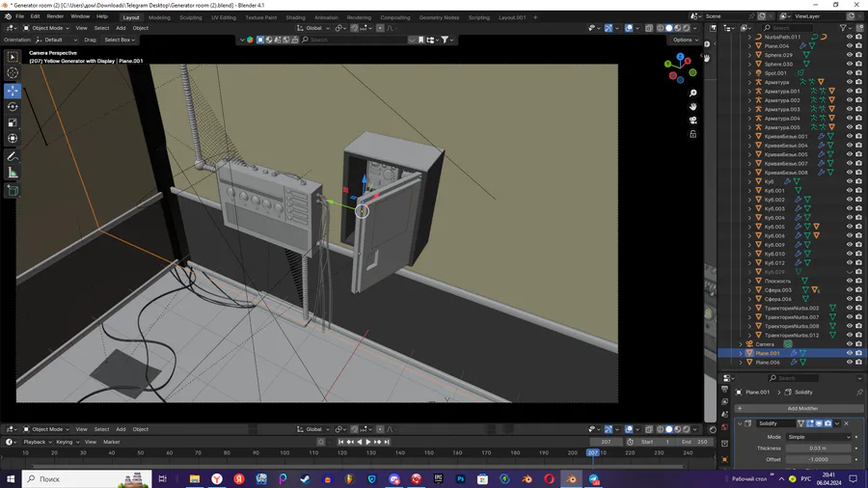Screen dimensions: 868x488
Task: Open the viewport Options button
Action: coord(684,40)
